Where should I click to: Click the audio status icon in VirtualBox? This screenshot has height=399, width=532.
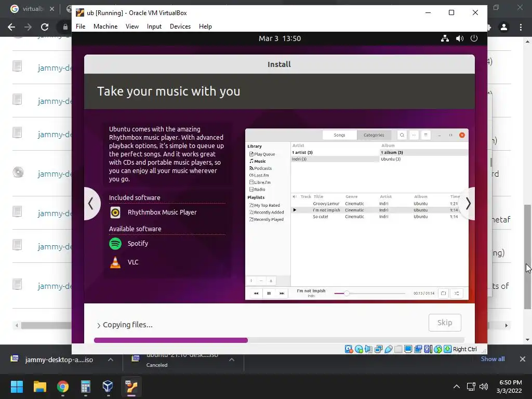(368, 349)
